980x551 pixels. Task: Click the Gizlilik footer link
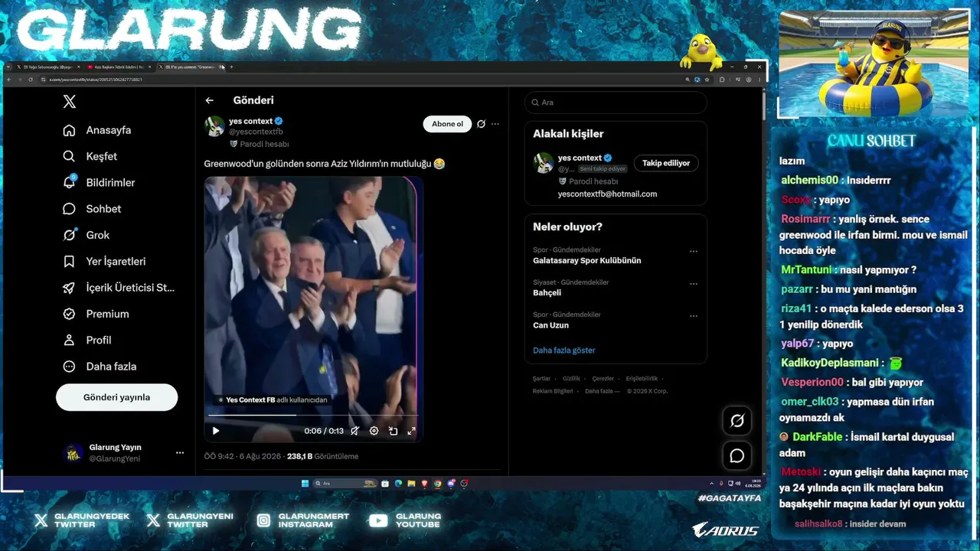[571, 379]
